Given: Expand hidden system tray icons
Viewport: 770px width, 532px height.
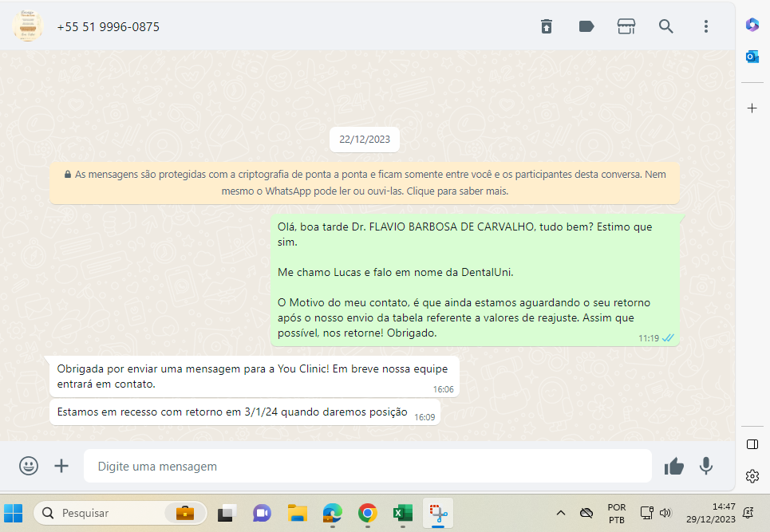Looking at the screenshot, I should (x=560, y=514).
